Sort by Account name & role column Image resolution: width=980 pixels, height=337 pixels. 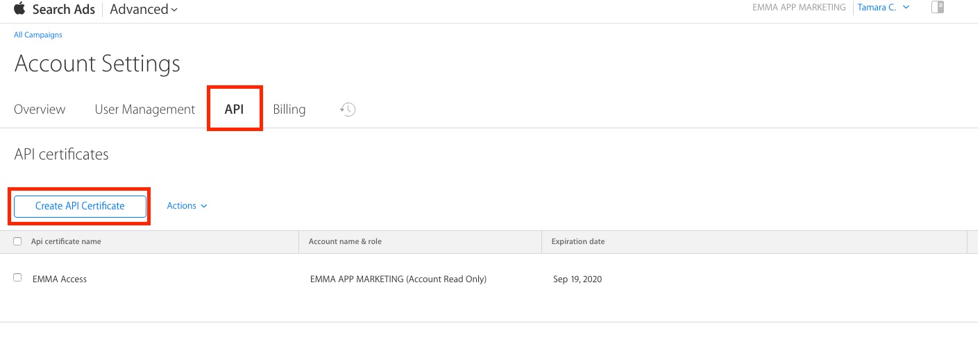click(x=345, y=241)
